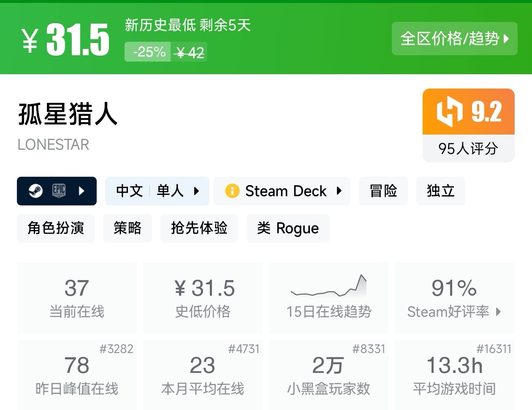Image resolution: width=532 pixels, height=410 pixels.
Task: Click the 95人评分 rating count
Action: click(468, 148)
